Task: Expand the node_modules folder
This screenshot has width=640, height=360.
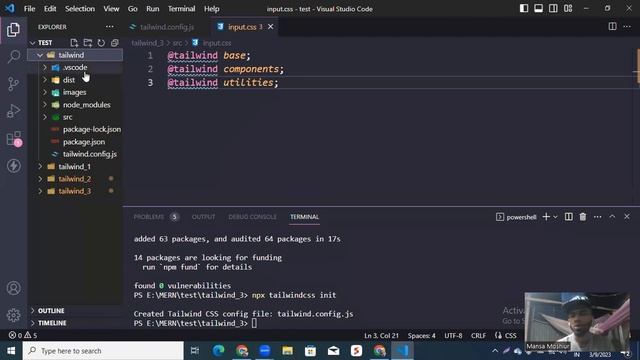Action: point(75,104)
